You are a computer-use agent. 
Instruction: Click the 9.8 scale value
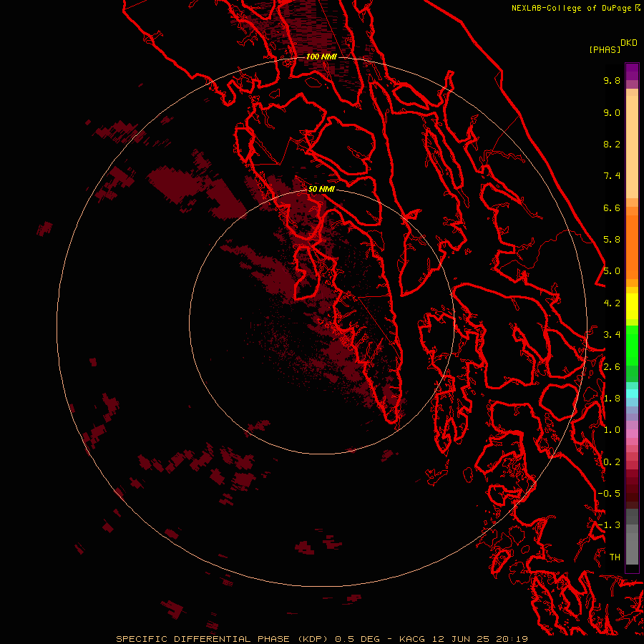(612, 80)
